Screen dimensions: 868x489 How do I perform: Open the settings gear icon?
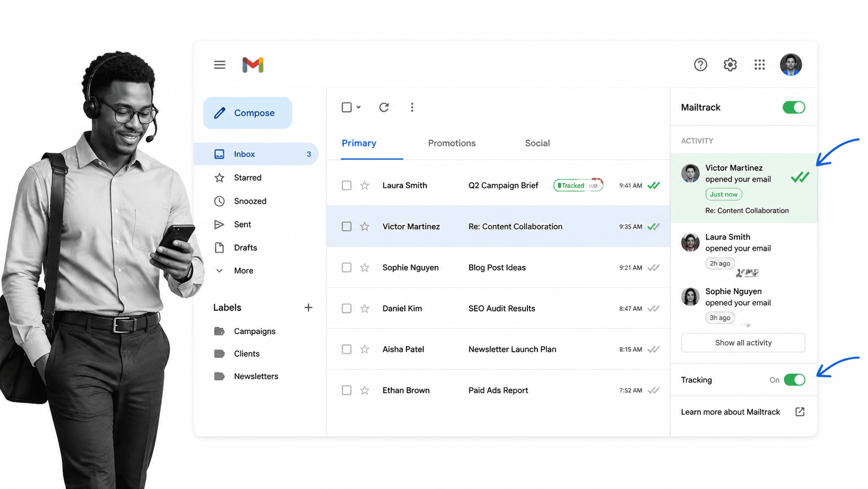[730, 64]
